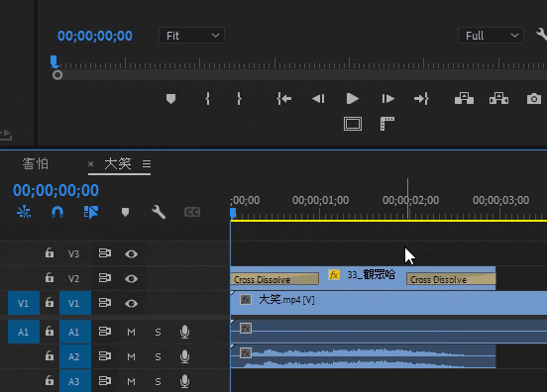Mark Out point in Program Monitor
The height and width of the screenshot is (392, 547).
coord(239,99)
